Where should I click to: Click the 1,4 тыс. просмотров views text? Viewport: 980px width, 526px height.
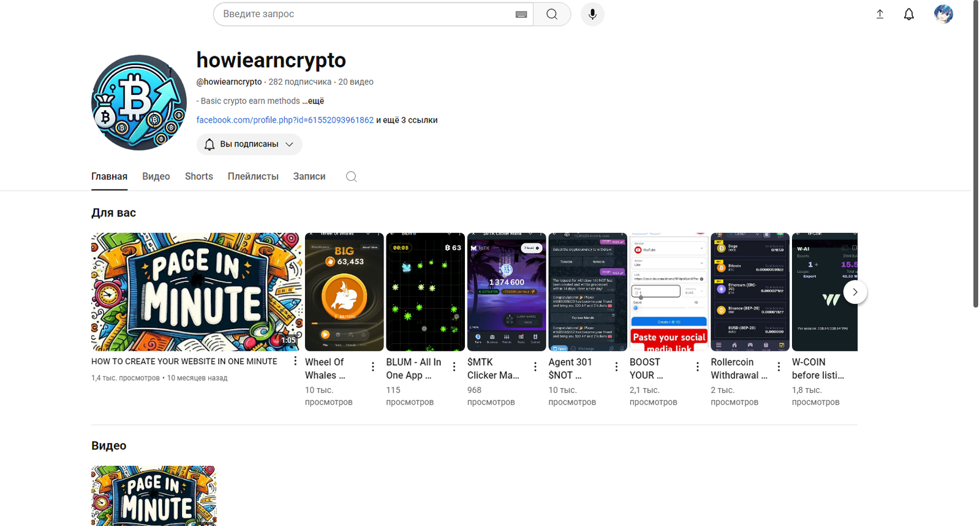point(126,378)
